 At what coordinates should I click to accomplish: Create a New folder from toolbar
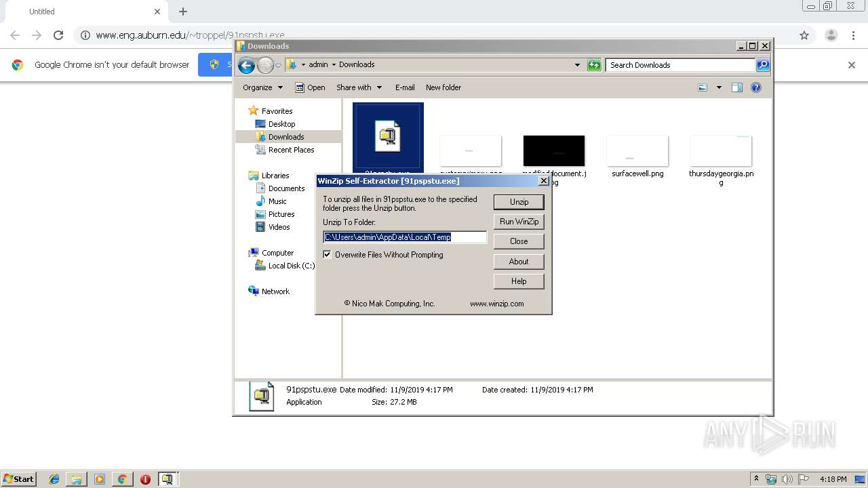(x=443, y=87)
